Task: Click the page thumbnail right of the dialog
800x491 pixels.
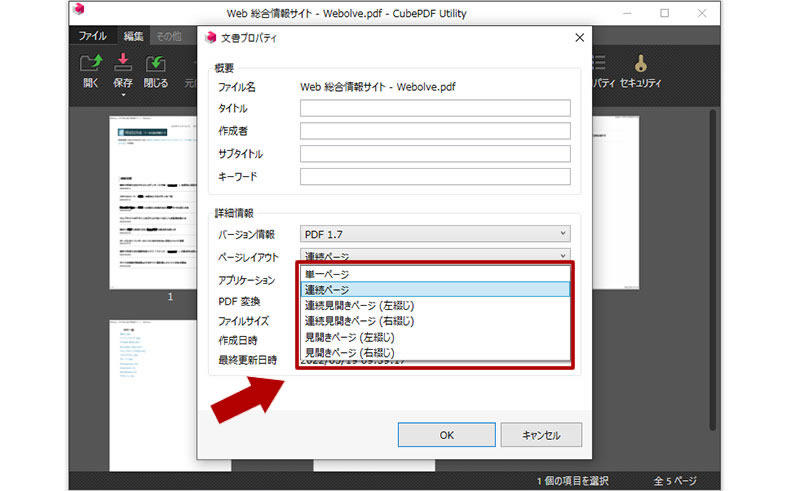Action: click(615, 202)
